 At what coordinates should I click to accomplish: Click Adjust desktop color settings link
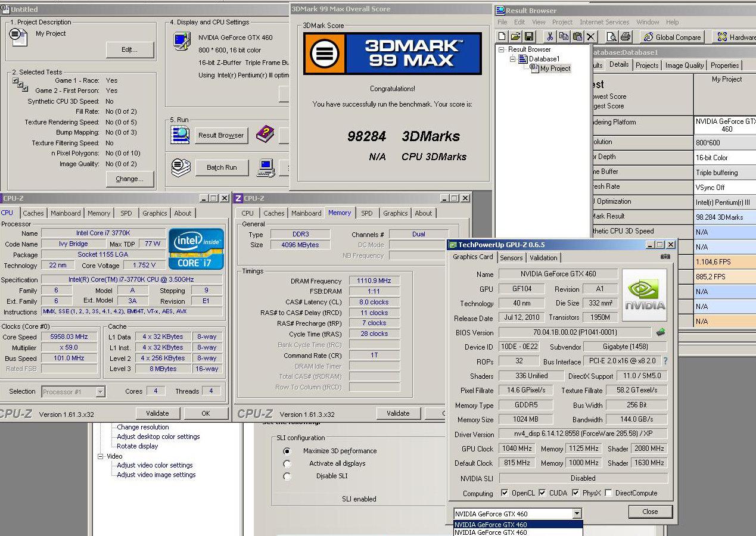(x=158, y=437)
